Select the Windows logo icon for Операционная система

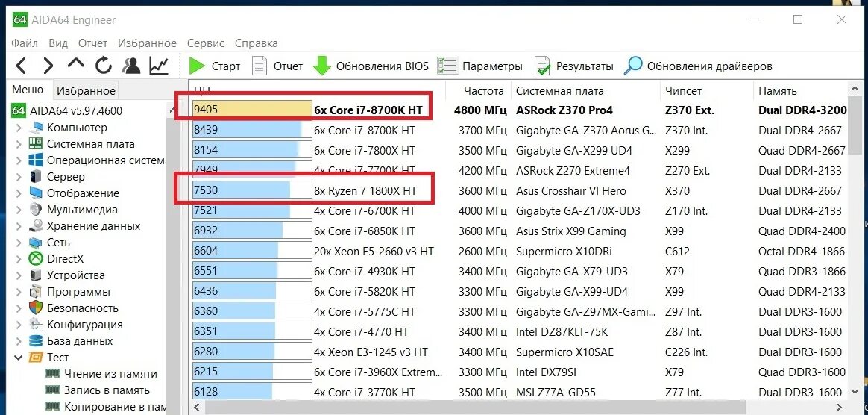click(x=36, y=160)
